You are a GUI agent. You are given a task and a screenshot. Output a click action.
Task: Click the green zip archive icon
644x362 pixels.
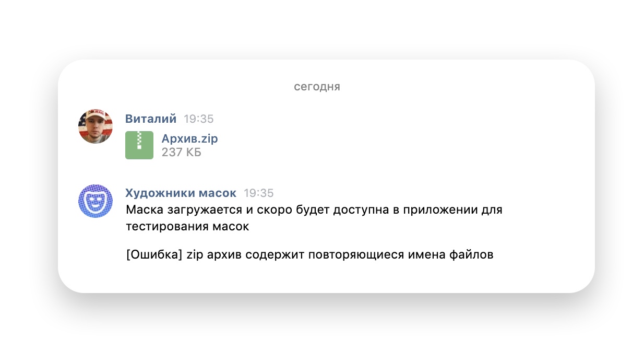coord(139,145)
